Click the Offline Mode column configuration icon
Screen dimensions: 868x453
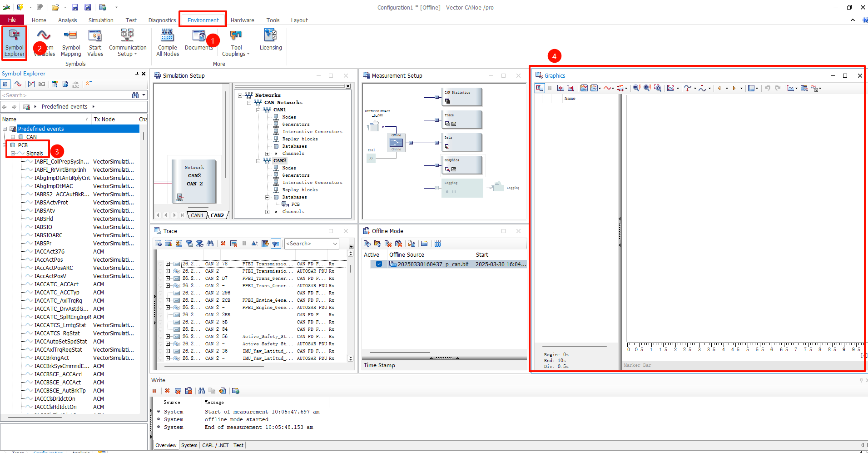coord(437,244)
